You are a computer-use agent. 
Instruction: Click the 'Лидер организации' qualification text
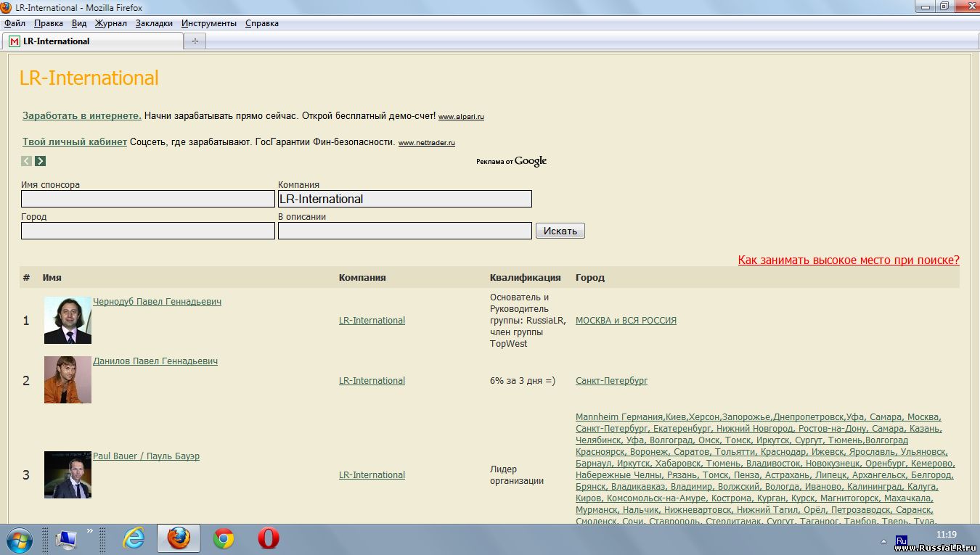(517, 475)
